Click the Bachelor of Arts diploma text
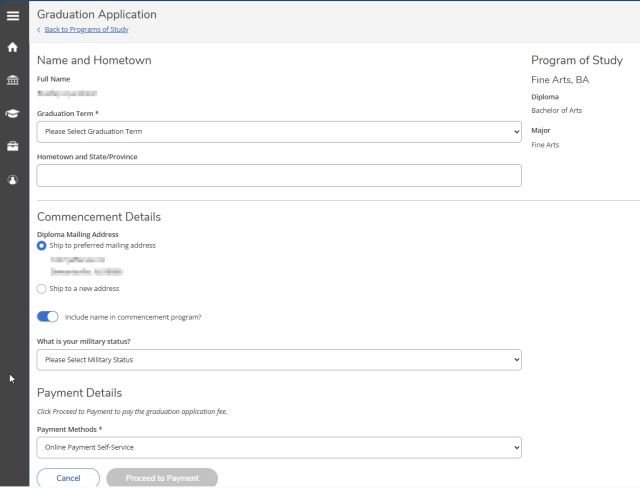 (556, 111)
